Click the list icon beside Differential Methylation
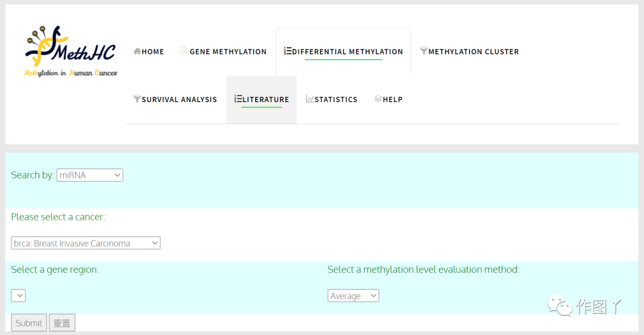Screen dimensions: 644x335 point(287,51)
